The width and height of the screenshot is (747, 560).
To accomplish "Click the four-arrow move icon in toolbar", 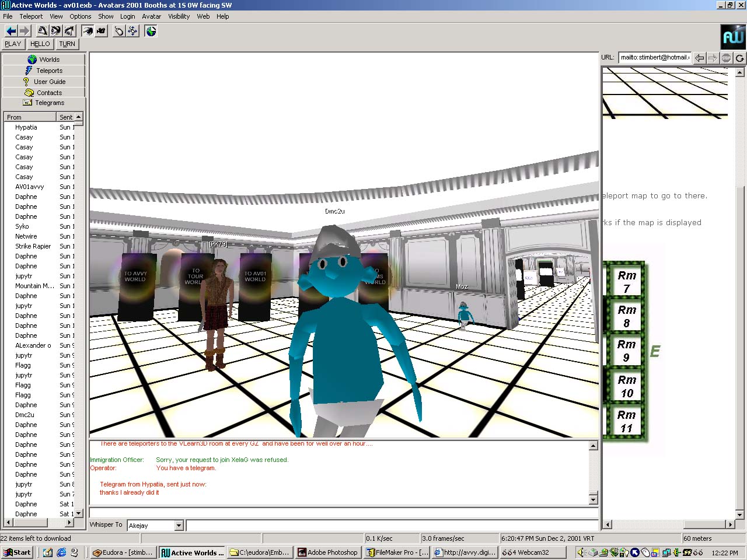I will (x=132, y=31).
